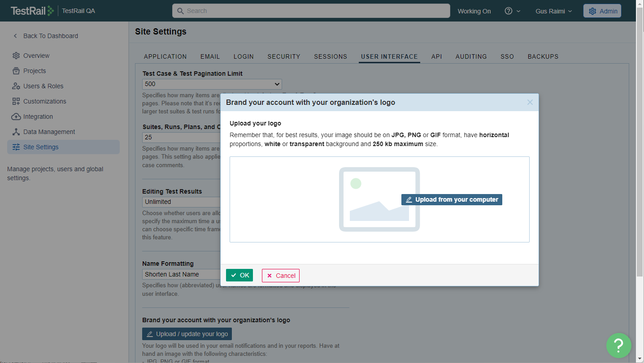Expand the Gus Raimi user menu
This screenshot has height=363, width=644.
point(553,11)
